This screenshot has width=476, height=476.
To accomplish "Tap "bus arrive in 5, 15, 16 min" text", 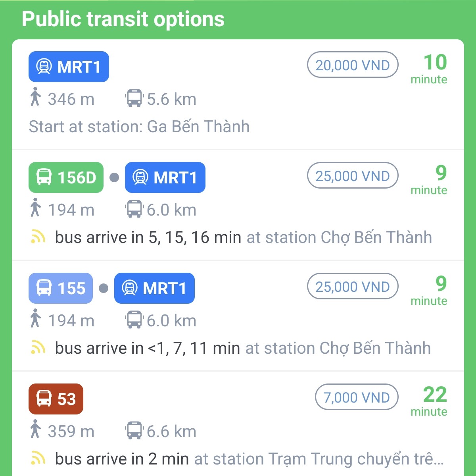I will tap(148, 237).
